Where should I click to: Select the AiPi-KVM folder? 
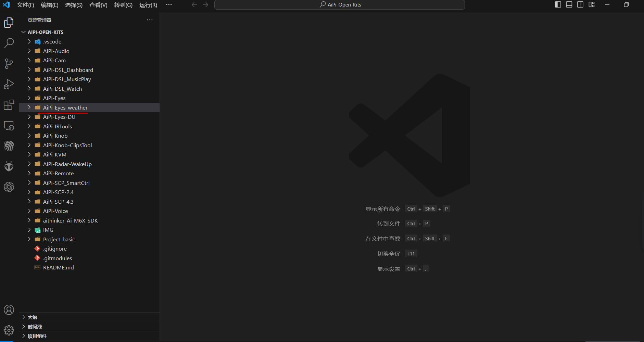pyautogui.click(x=89, y=154)
